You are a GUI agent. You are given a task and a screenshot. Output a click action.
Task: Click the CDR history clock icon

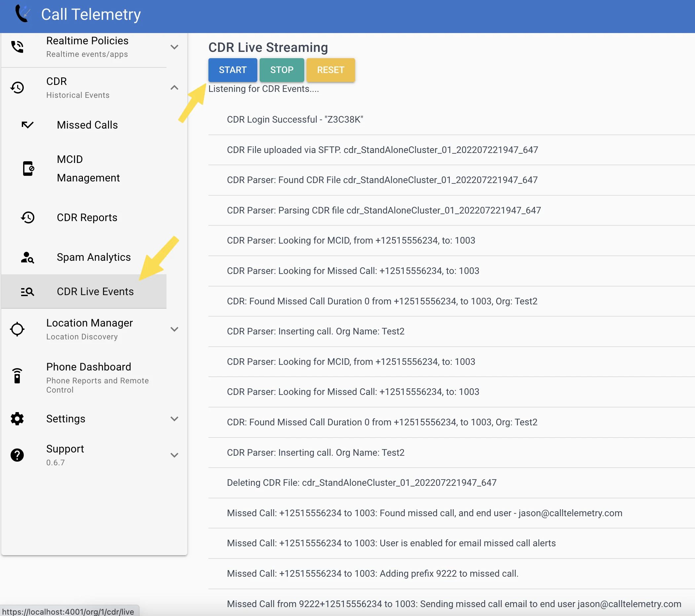[x=17, y=88]
